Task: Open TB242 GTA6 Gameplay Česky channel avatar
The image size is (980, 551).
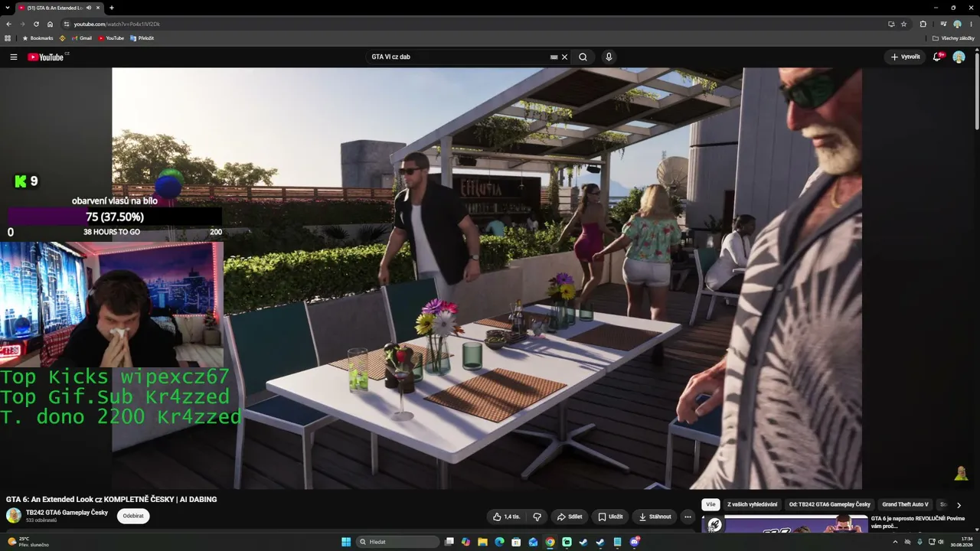Action: coord(14,516)
